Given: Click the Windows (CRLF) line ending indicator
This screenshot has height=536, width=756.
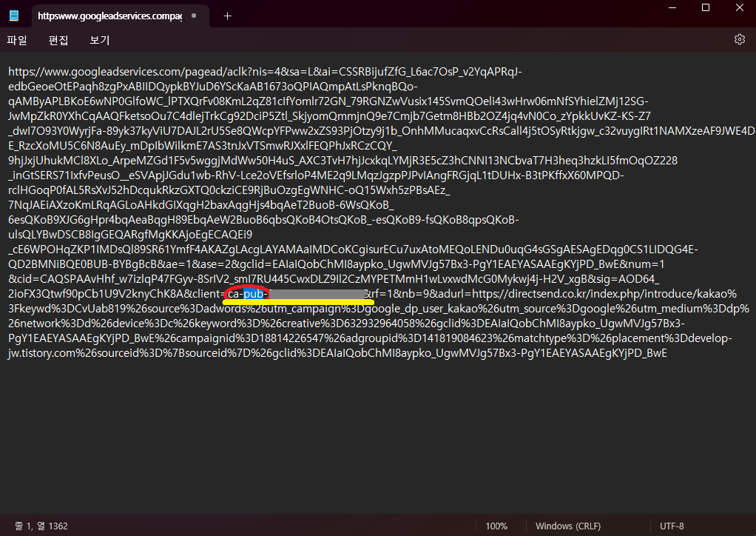Looking at the screenshot, I should click(x=568, y=526).
